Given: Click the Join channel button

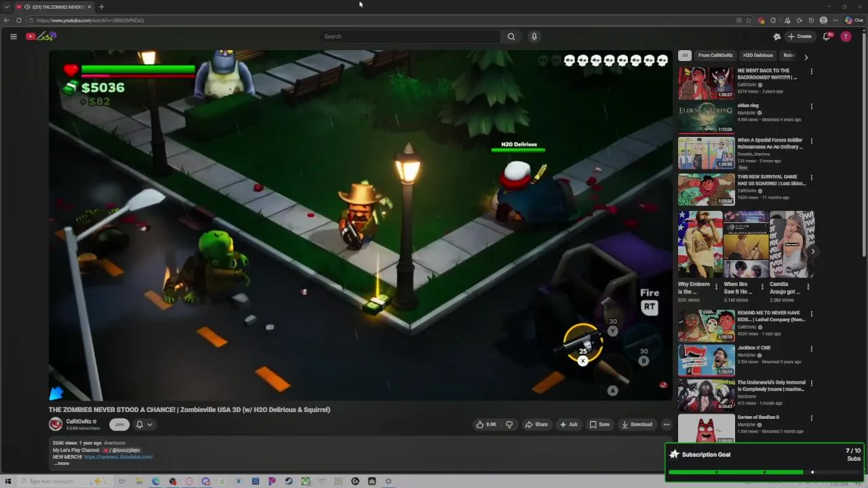Looking at the screenshot, I should (119, 424).
